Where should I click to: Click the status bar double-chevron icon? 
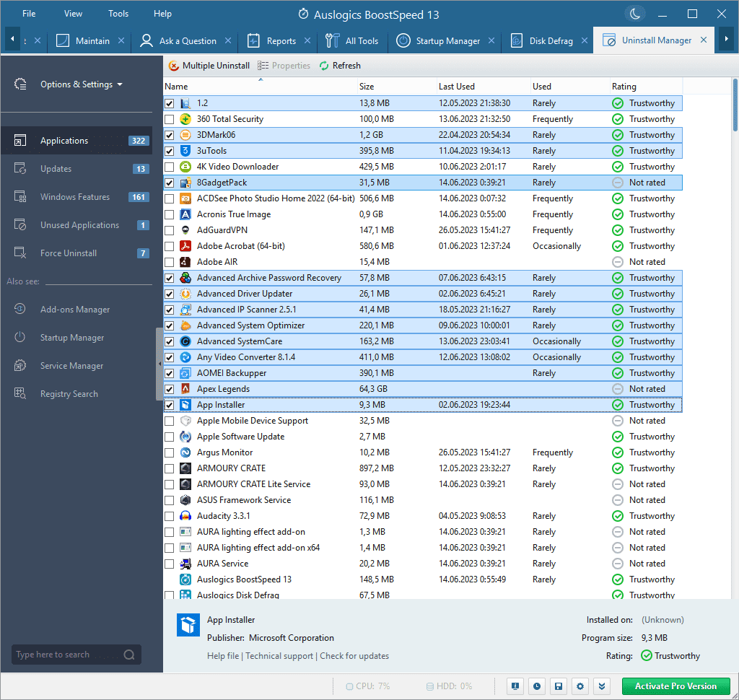(602, 686)
